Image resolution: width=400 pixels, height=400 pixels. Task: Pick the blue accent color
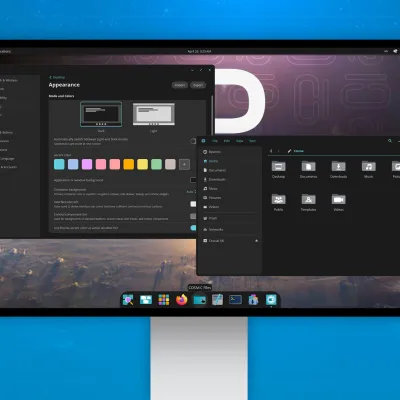73,164
